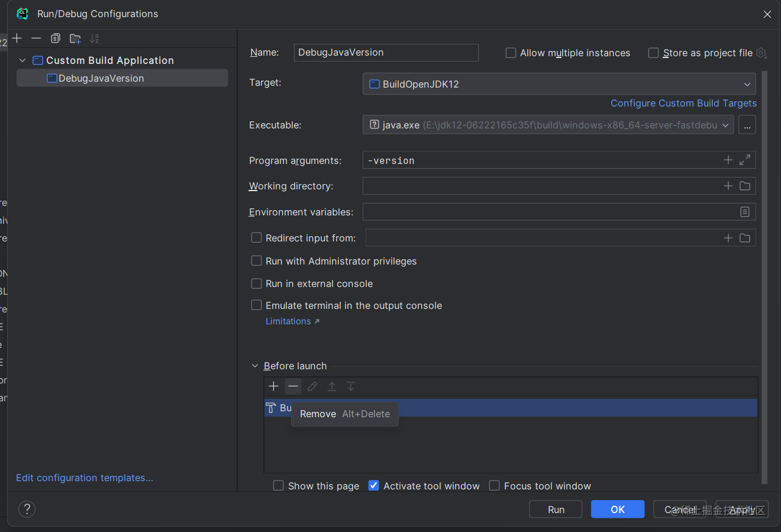Move Before launch task up
The image size is (781, 532).
coord(332,386)
